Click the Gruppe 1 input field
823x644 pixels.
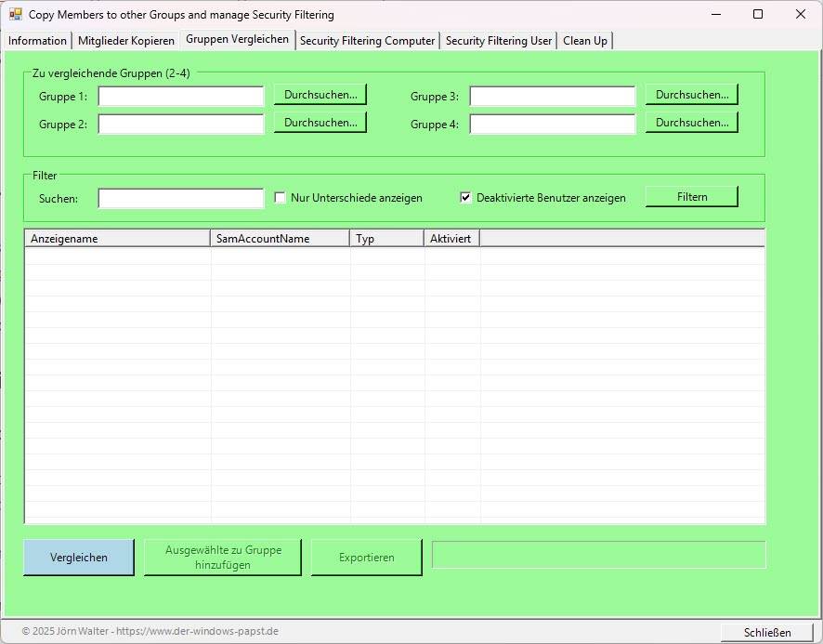(181, 97)
